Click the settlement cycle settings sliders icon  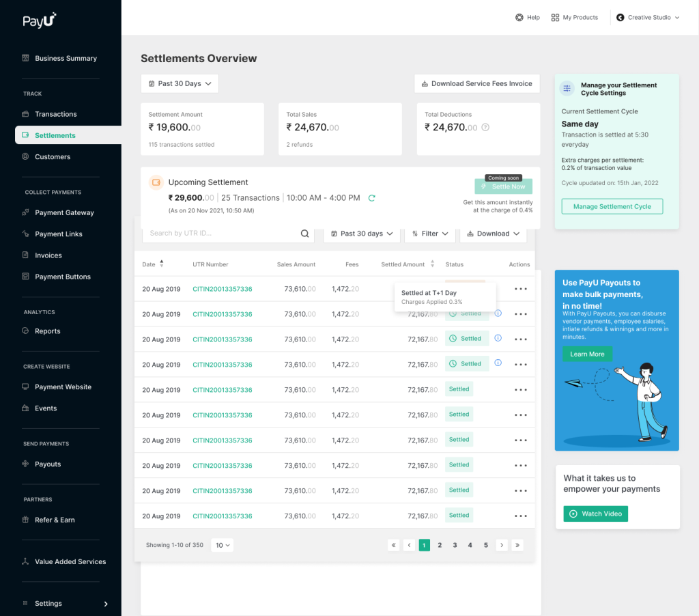(567, 88)
